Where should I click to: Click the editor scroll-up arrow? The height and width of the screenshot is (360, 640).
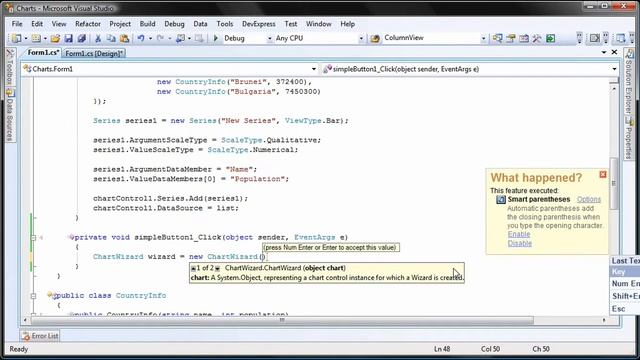tap(614, 89)
